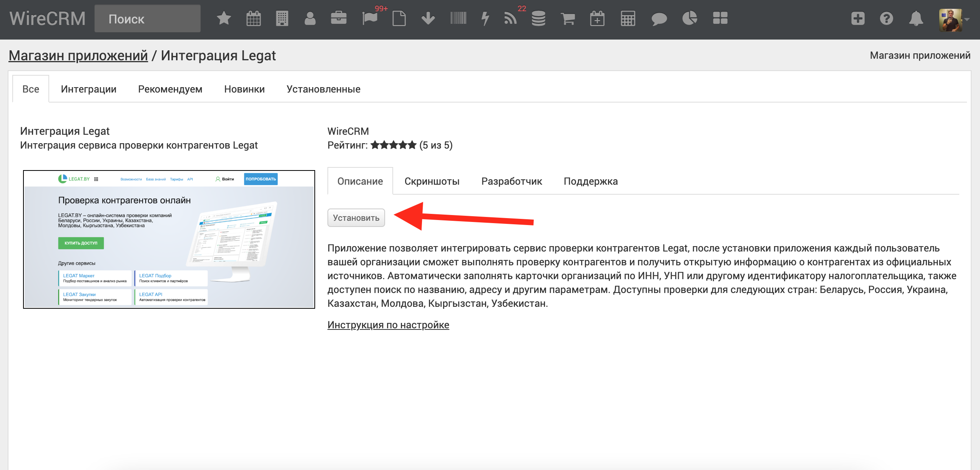Image resolution: width=980 pixels, height=470 pixels.
Task: Click the five-star rating
Action: point(394,145)
